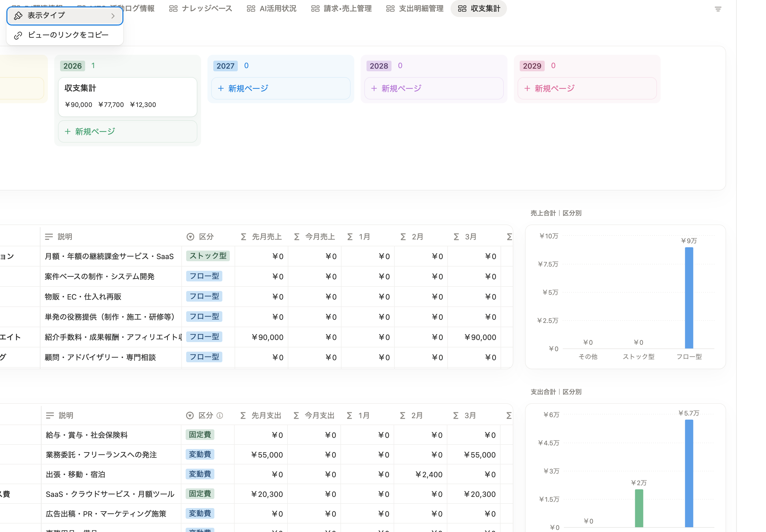
Task: Click the info icon next to expense 区分
Action: pos(220,415)
